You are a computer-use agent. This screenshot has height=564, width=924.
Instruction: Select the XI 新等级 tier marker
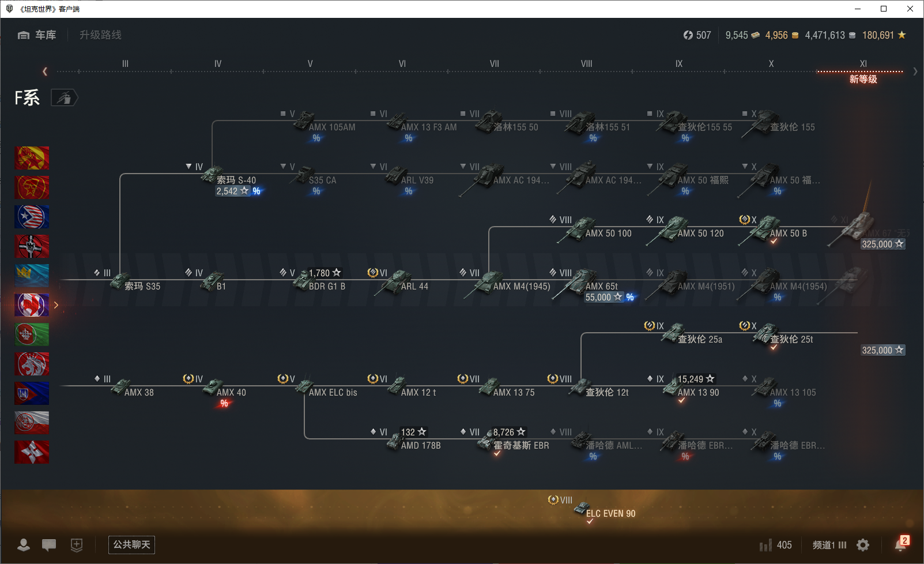pyautogui.click(x=863, y=72)
